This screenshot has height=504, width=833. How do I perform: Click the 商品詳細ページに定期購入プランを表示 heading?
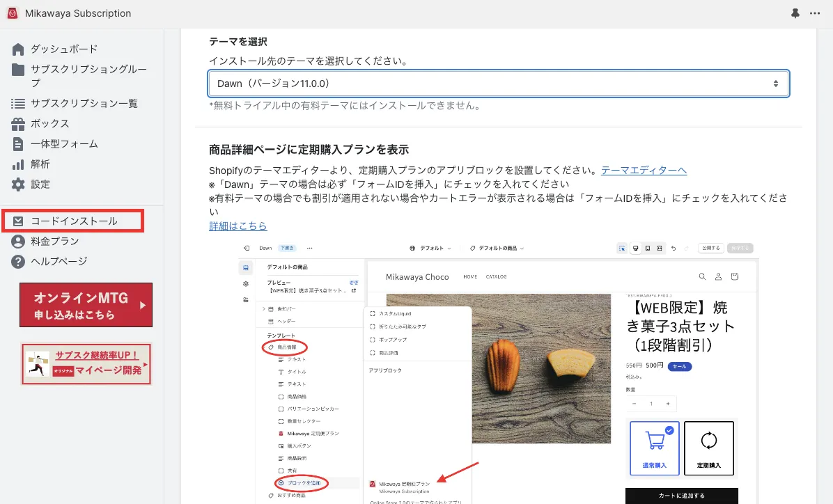309,150
